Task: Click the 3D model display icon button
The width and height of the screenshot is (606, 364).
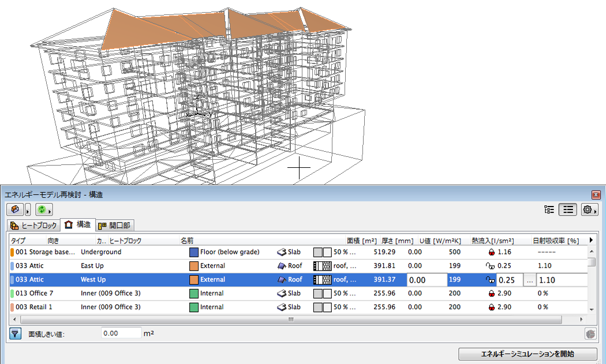Action: coord(15,209)
